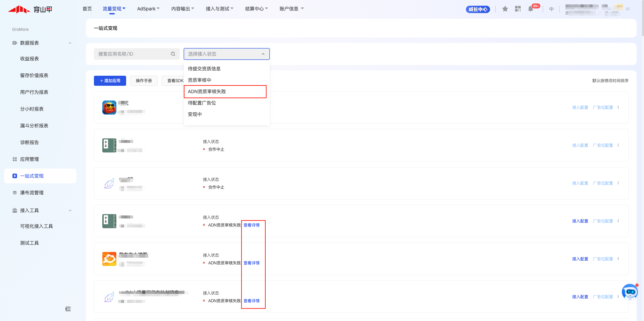Close the 选择接入状态 dropdown
The image size is (644, 321).
click(x=263, y=54)
